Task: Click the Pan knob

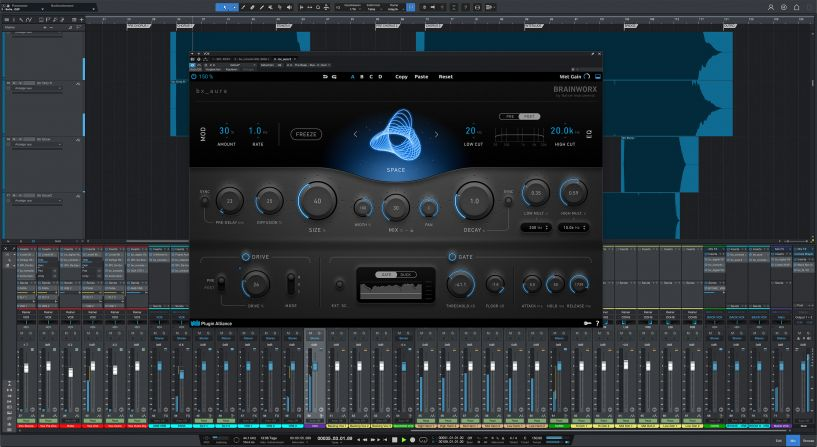Action: [428, 207]
